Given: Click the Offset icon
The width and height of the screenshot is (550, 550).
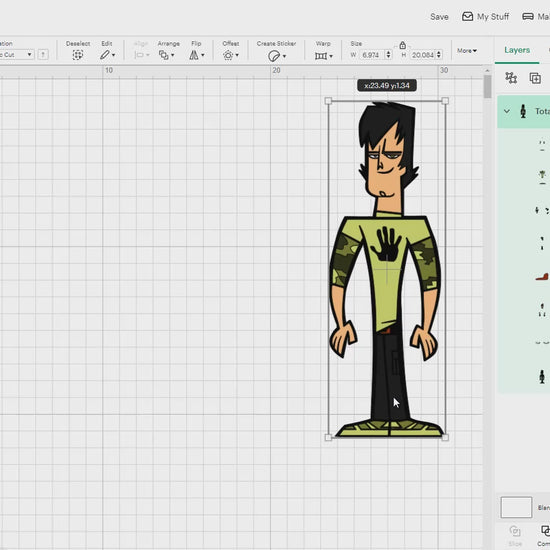Looking at the screenshot, I should coord(228,55).
